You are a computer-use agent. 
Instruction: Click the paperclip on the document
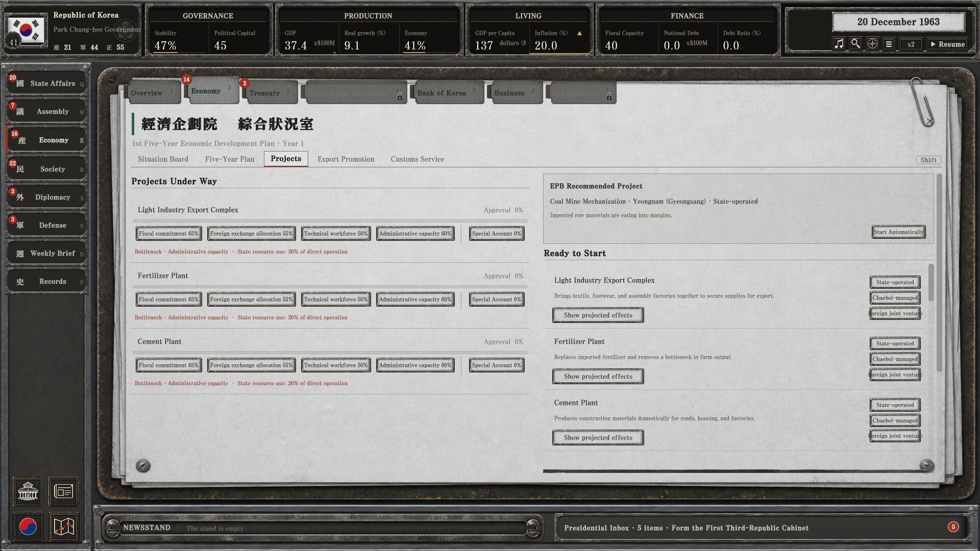point(922,102)
